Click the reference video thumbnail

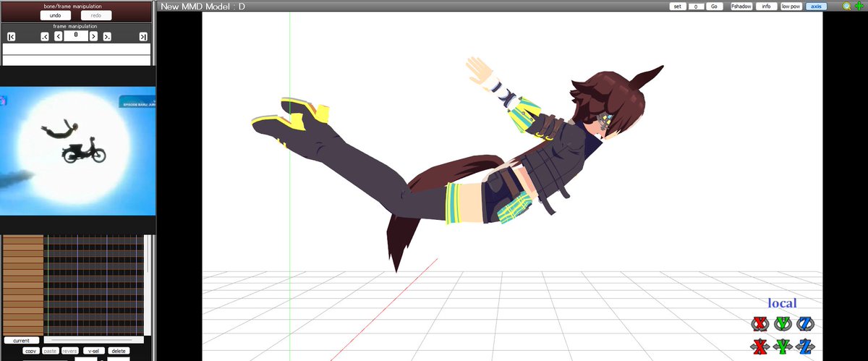(78, 151)
